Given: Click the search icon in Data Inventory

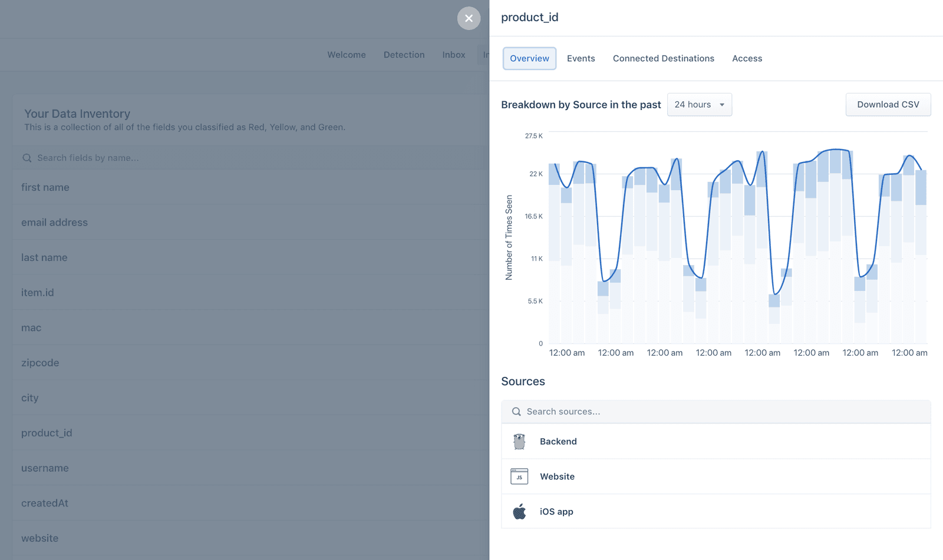Looking at the screenshot, I should click(27, 158).
